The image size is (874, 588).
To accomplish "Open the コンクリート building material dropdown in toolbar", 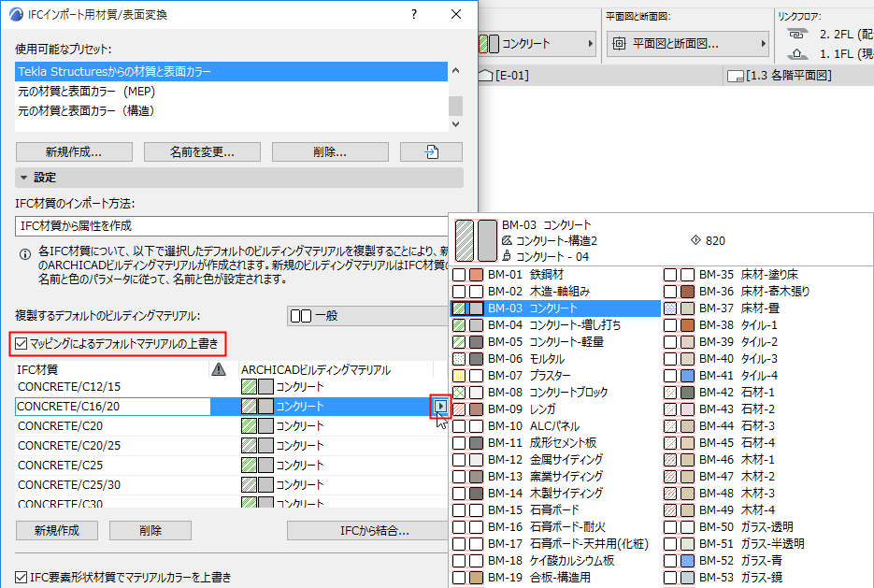I will tap(537, 44).
